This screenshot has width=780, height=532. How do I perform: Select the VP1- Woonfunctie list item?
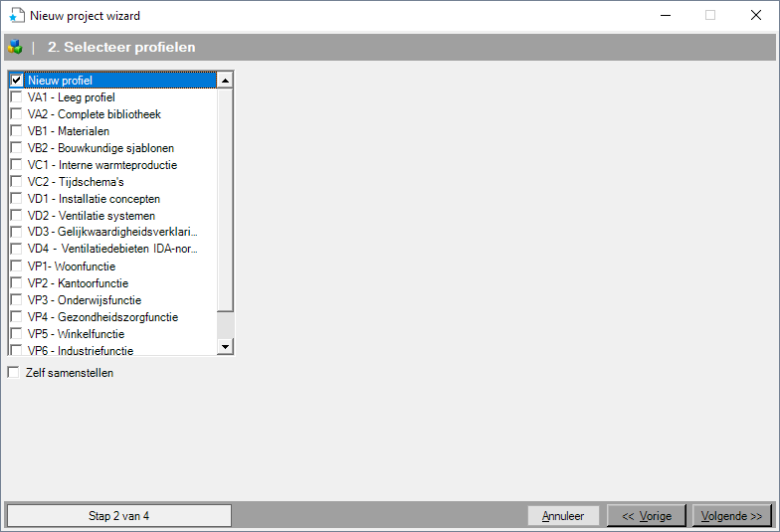pos(72,266)
